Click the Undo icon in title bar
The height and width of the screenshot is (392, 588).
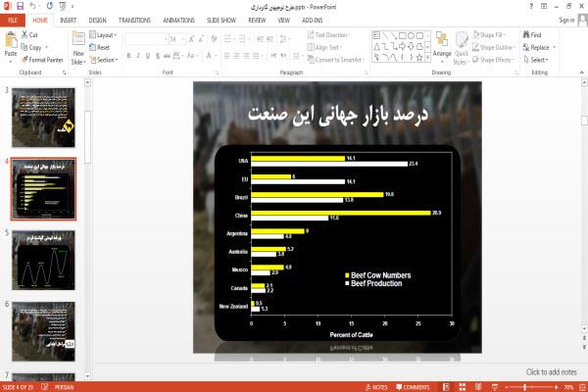pyautogui.click(x=33, y=6)
